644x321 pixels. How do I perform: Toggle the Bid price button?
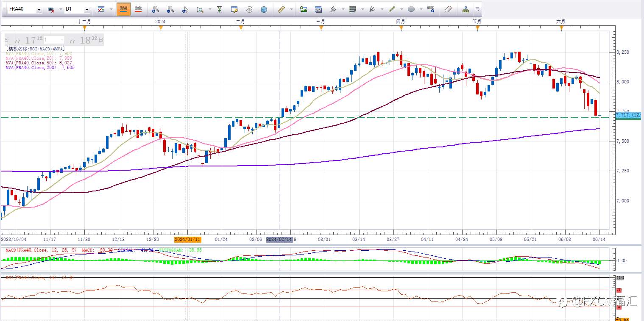pos(123,9)
